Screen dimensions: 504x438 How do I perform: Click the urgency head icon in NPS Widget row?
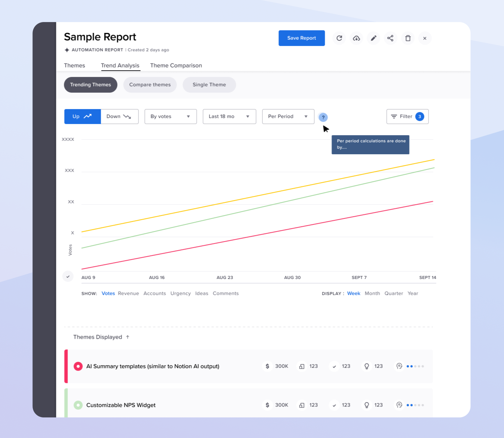[399, 405]
